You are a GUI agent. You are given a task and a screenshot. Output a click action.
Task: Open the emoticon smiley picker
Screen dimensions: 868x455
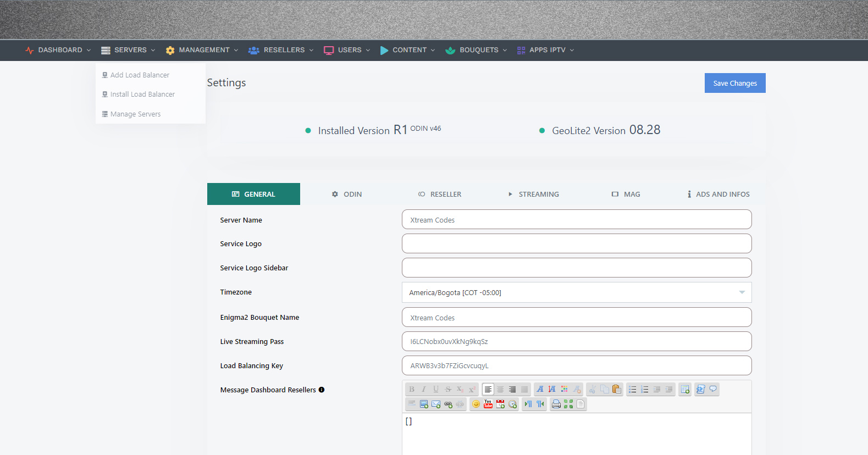[476, 404]
